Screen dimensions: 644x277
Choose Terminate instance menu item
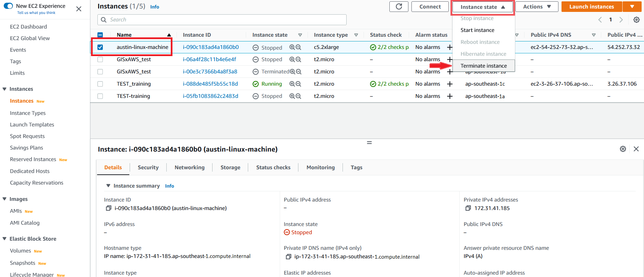coord(484,66)
